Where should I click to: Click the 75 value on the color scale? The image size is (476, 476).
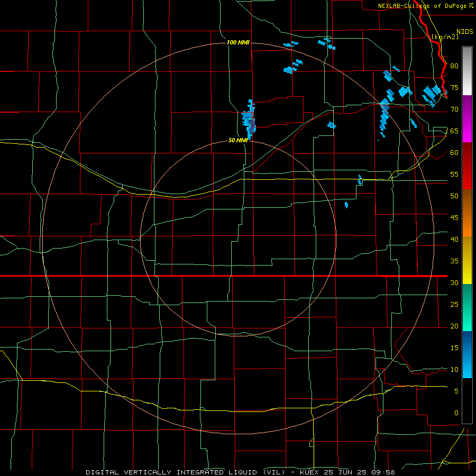[454, 88]
